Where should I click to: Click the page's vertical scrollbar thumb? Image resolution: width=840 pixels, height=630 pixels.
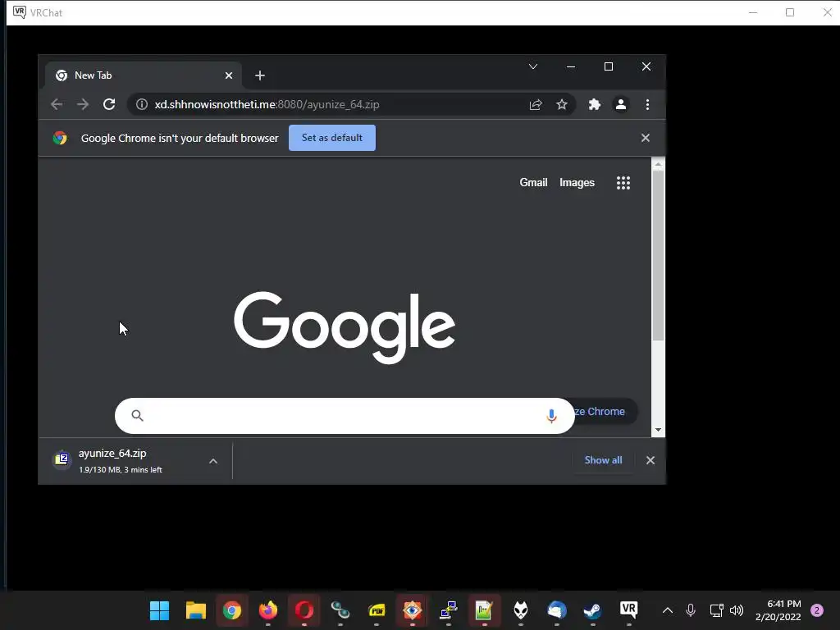pos(659,256)
